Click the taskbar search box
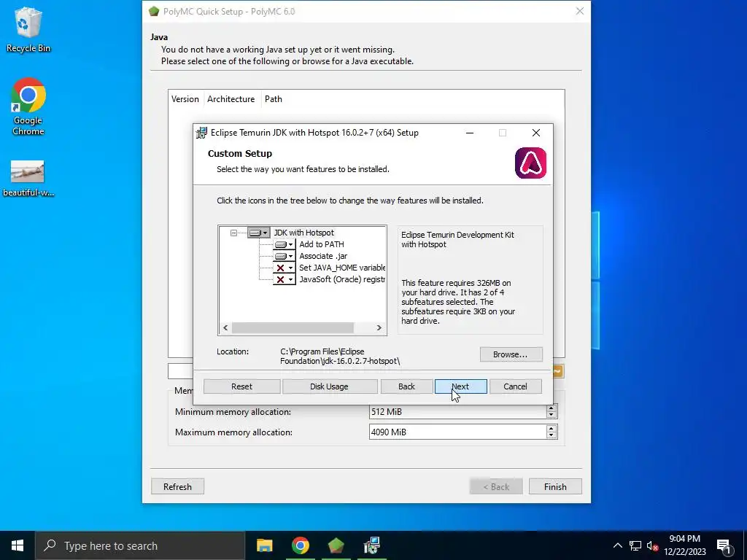Screen dimensions: 747x560 pos(140,545)
